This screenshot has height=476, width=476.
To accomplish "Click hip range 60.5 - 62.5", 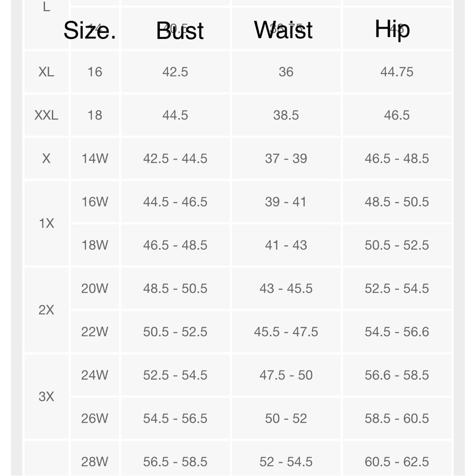I will click(x=397, y=461).
